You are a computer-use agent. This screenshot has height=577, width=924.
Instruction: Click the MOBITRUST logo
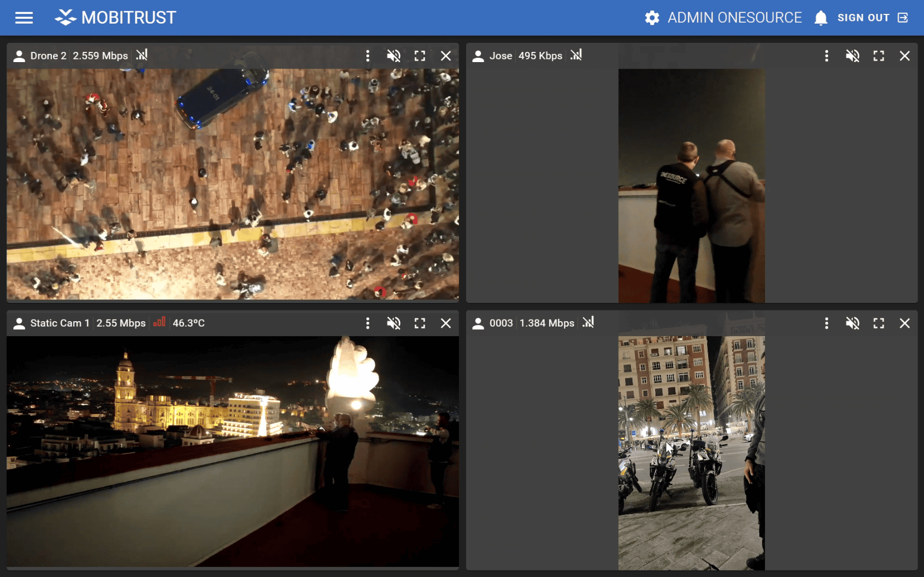click(x=115, y=18)
